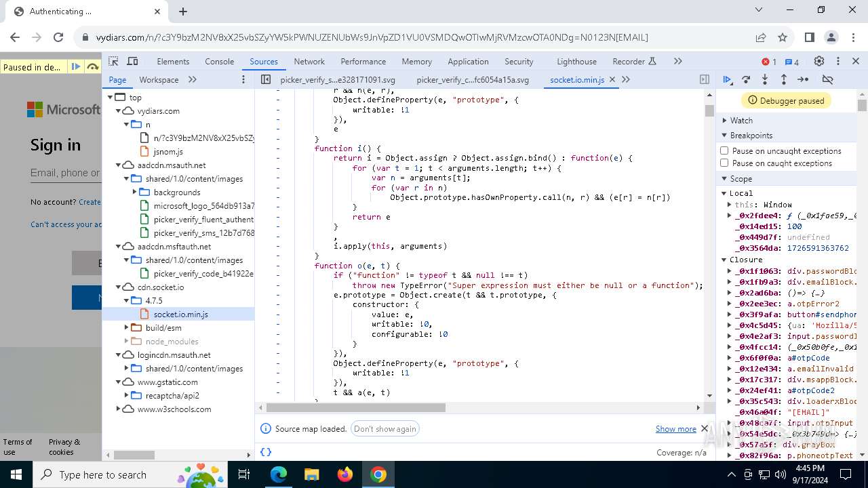Open the Network tab
This screenshot has width=868, height=488.
click(309, 61)
